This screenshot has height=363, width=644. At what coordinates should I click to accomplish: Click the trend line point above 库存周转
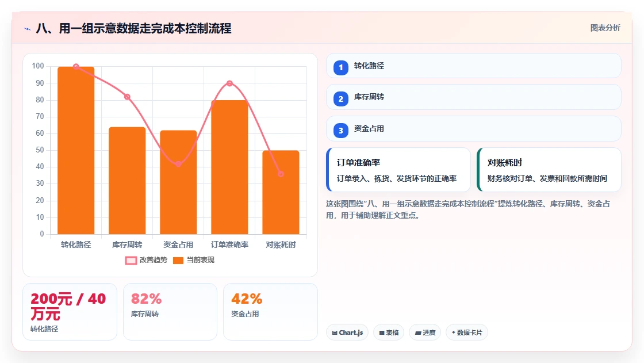[x=127, y=97]
